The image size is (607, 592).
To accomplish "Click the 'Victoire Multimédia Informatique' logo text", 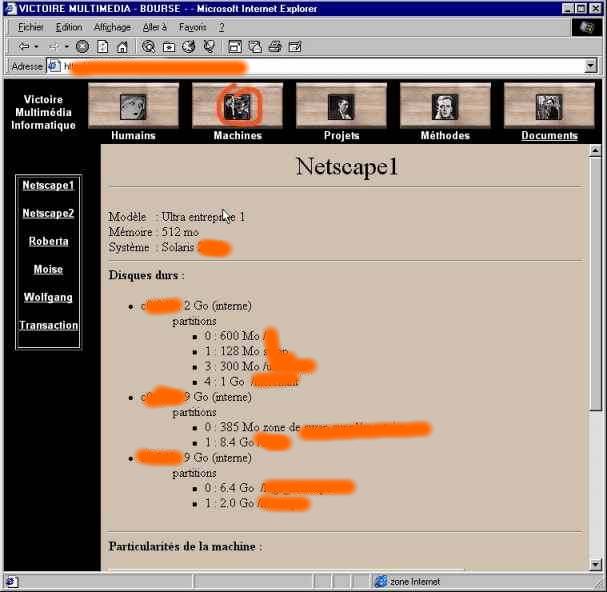I will click(x=43, y=112).
